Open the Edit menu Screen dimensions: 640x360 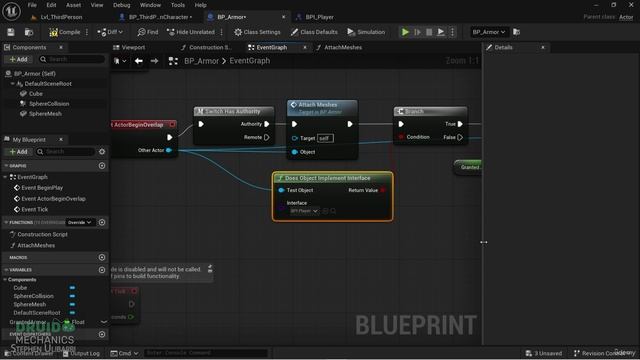pos(51,5)
